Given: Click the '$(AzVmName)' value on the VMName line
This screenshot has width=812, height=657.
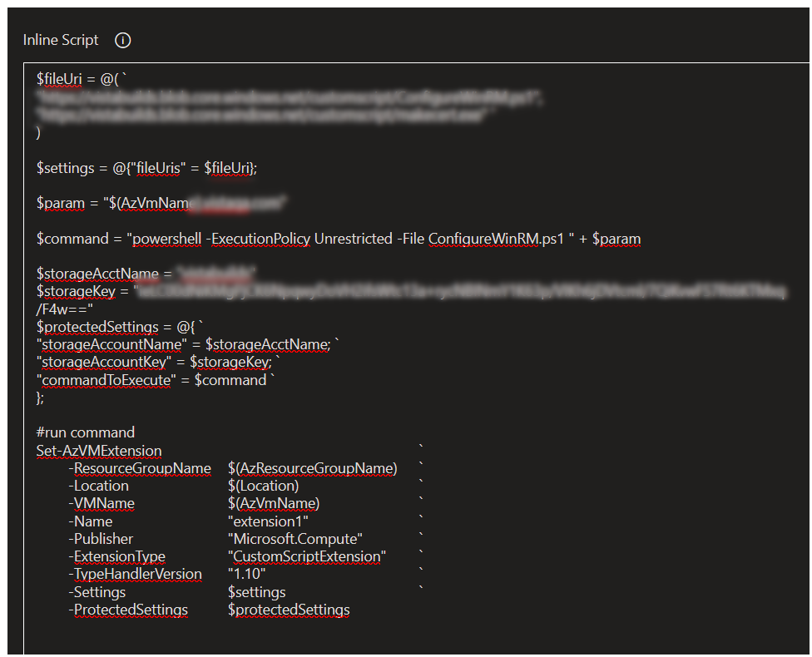Looking at the screenshot, I should (x=274, y=504).
